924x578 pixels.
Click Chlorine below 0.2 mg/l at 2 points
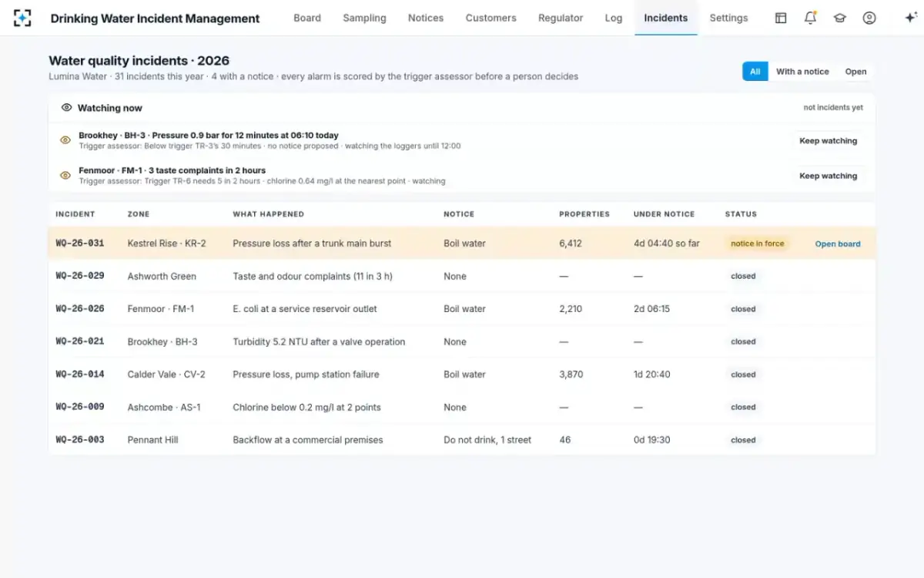(306, 407)
